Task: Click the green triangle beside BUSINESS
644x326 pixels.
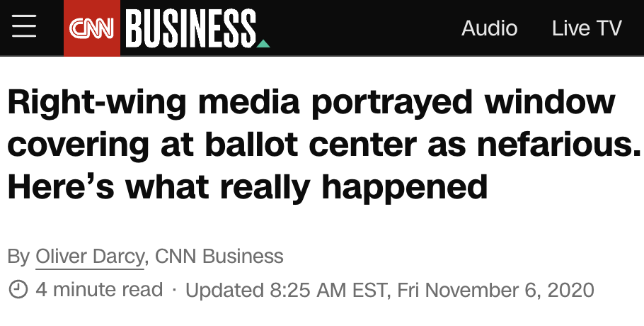Action: tap(263, 44)
